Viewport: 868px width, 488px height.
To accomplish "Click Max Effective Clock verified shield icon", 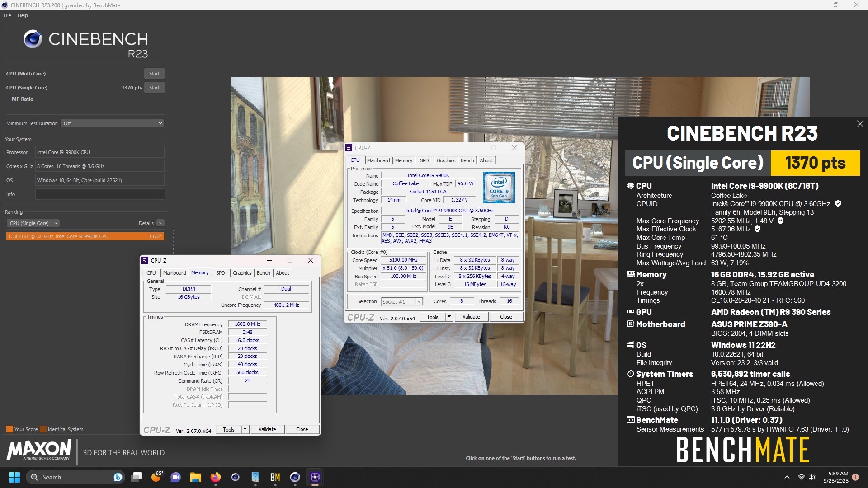I will tap(757, 229).
